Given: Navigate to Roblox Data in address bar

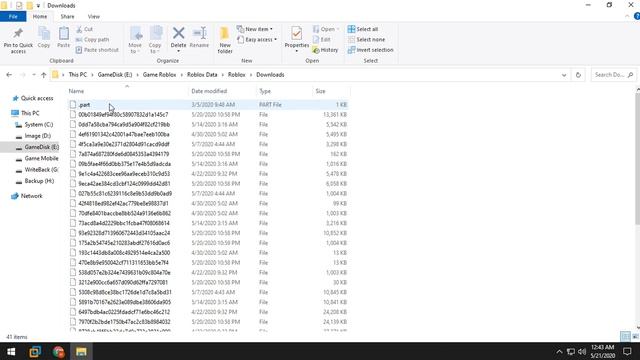Looking at the screenshot, I should [202, 75].
